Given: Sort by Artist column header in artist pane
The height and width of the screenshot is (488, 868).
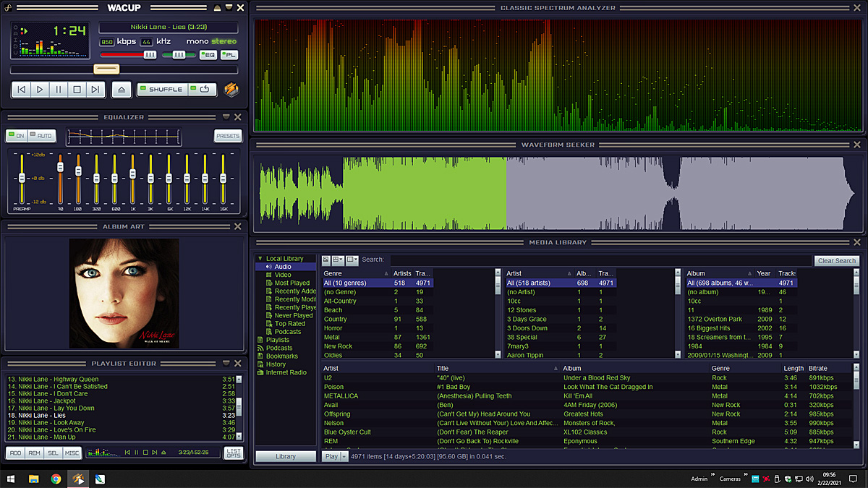Looking at the screenshot, I should [539, 273].
